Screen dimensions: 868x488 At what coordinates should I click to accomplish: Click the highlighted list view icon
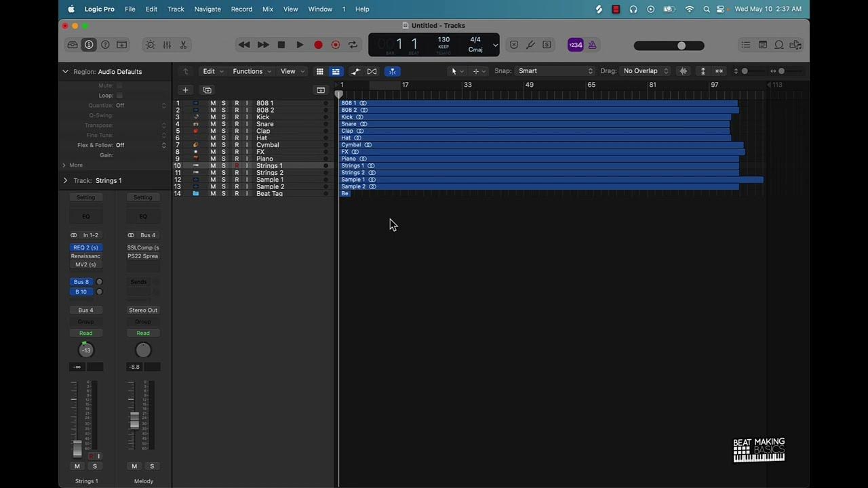(x=336, y=71)
